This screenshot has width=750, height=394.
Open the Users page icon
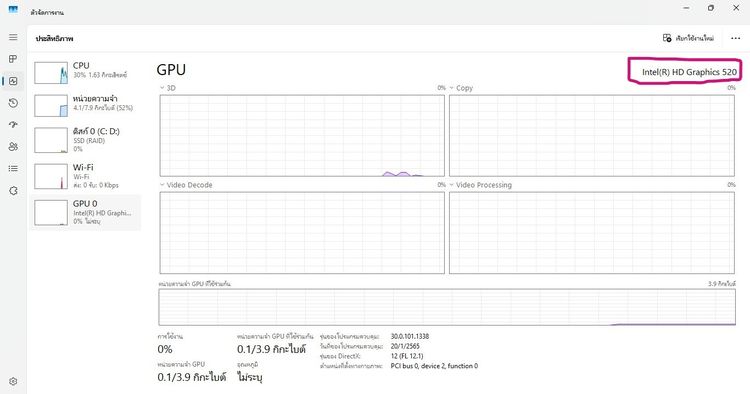tap(13, 146)
